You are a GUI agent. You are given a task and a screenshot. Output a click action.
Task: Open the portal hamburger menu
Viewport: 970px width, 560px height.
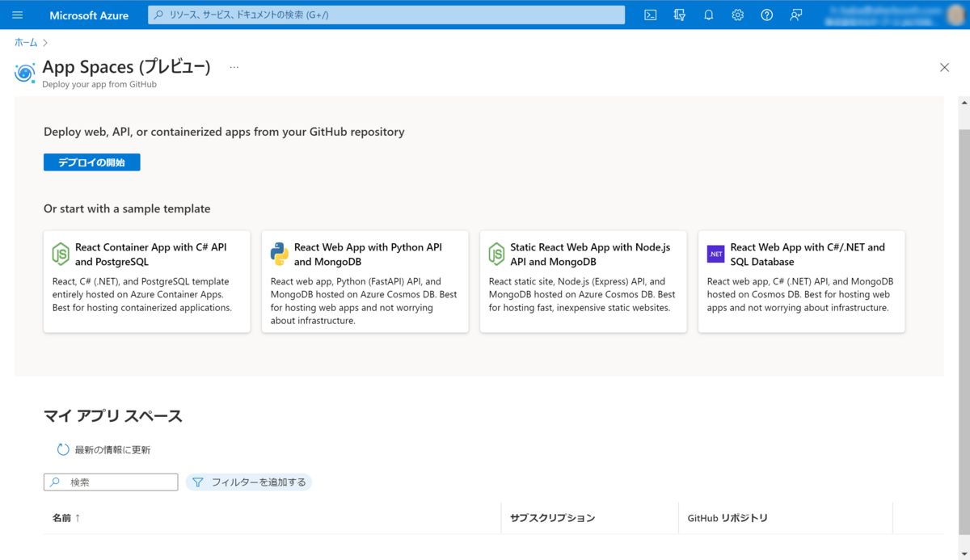point(17,14)
